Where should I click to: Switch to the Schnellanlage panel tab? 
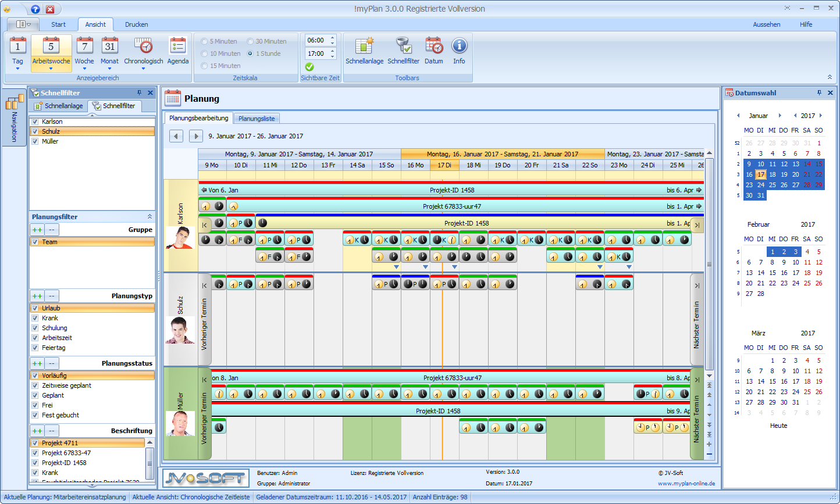click(x=58, y=106)
